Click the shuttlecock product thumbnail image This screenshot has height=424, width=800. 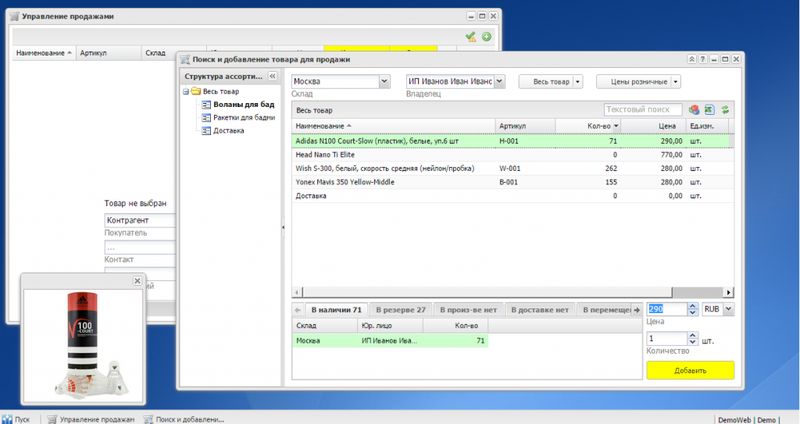[x=84, y=344]
